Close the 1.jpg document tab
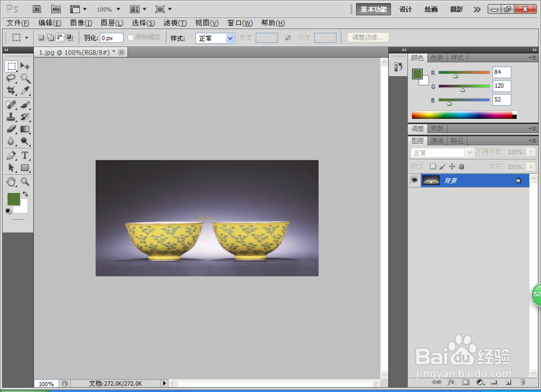541x392 pixels. point(121,52)
